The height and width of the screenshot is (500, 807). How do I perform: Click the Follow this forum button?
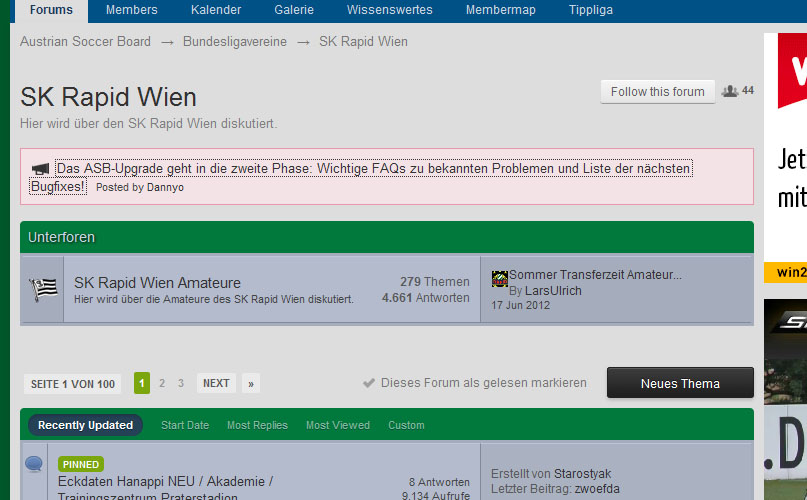tap(657, 92)
